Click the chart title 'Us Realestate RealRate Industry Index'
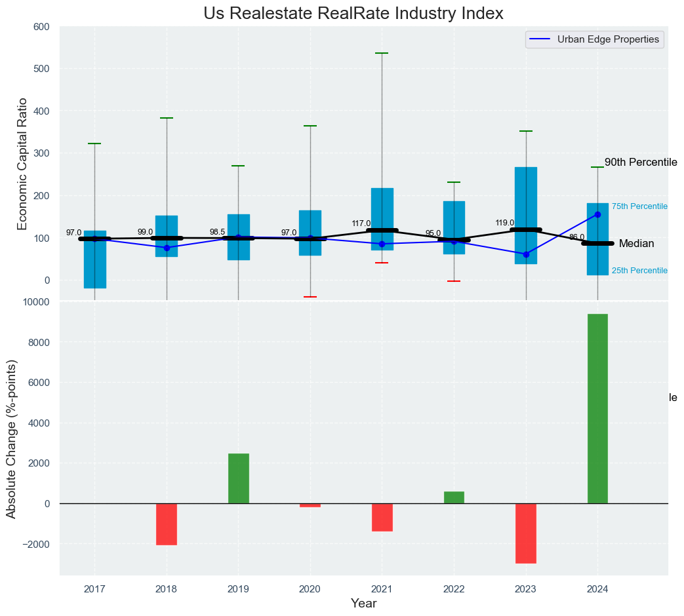The height and width of the screenshot is (616, 684). [353, 14]
